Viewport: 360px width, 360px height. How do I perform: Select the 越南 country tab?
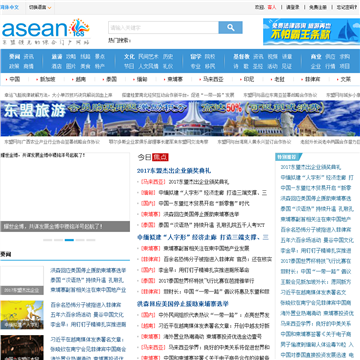[81, 79]
